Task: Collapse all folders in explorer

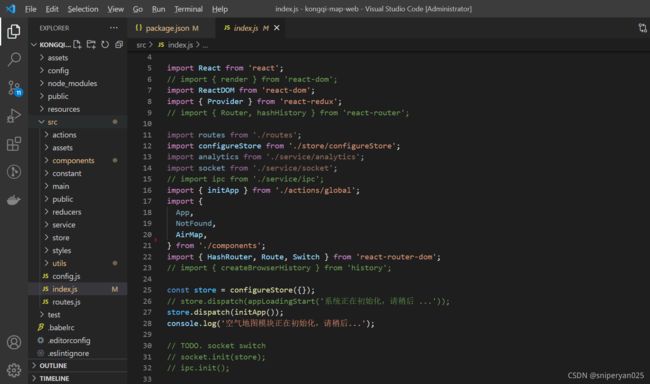Action: click(x=119, y=44)
